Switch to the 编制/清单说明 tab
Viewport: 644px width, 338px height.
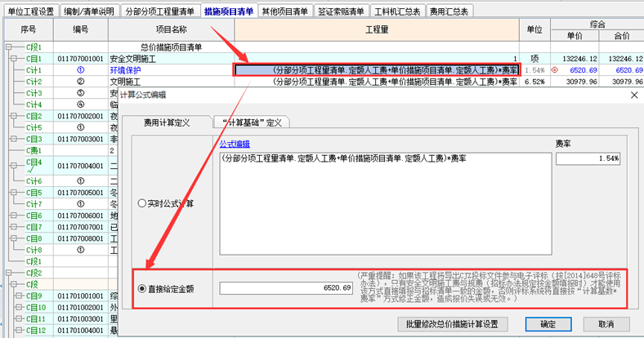point(89,11)
